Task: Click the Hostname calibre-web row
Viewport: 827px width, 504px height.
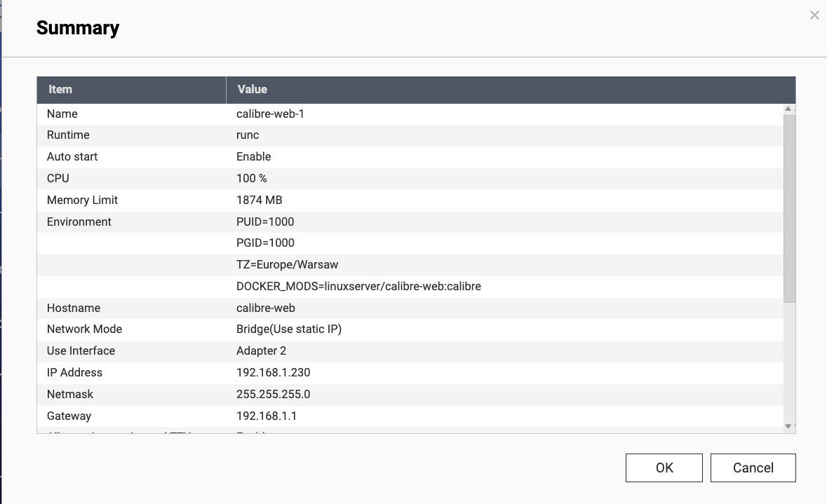Action: pos(266,308)
